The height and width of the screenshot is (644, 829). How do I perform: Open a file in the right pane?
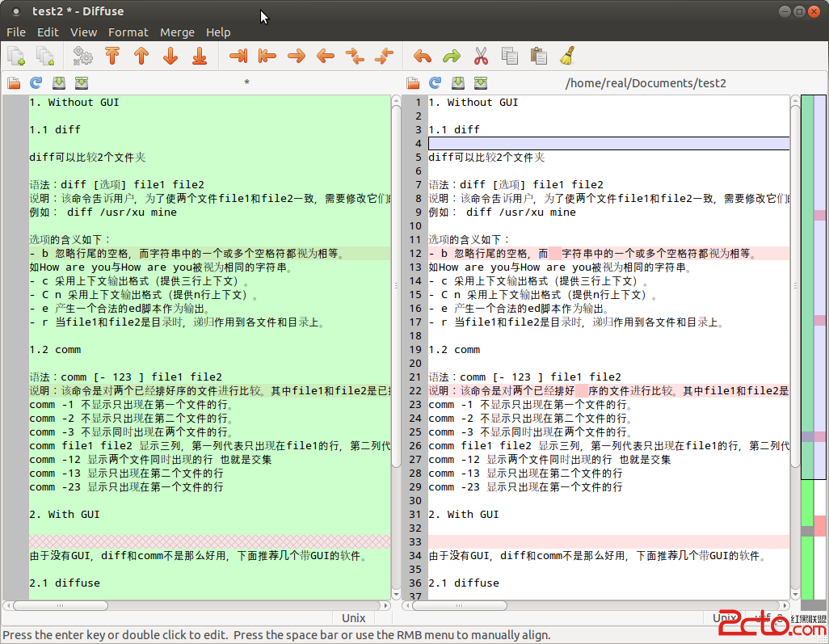pyautogui.click(x=413, y=83)
